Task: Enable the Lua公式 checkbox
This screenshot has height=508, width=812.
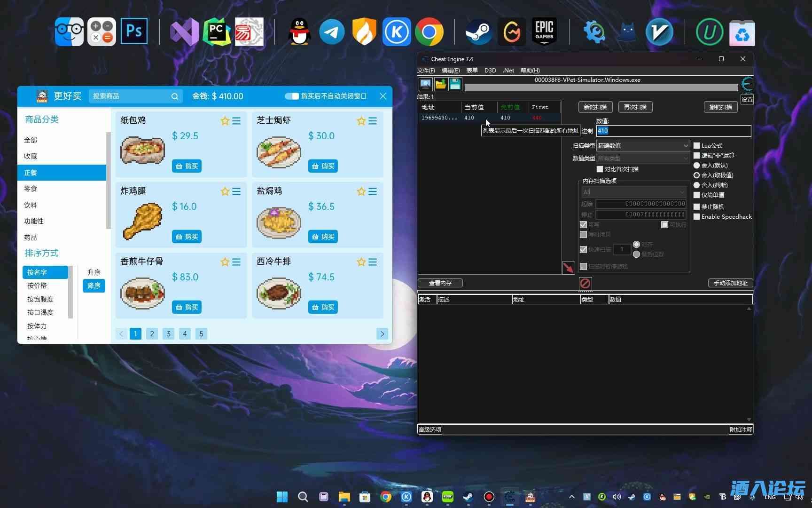Action: [x=697, y=146]
